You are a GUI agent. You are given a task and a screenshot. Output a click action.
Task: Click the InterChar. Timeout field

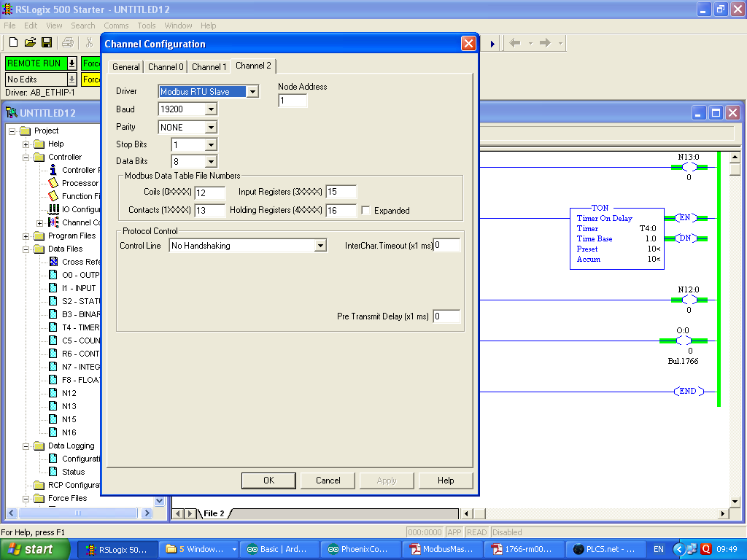click(446, 245)
